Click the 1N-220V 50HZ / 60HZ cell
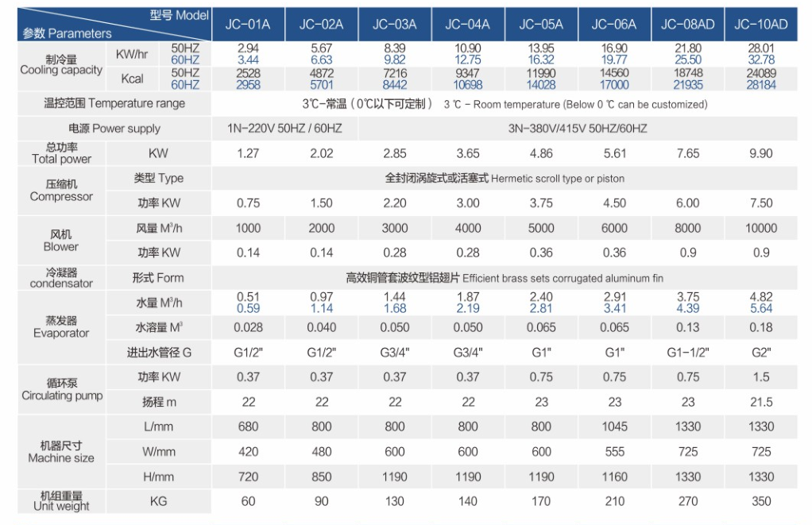Screen dimensions: 812x525 click(x=284, y=128)
